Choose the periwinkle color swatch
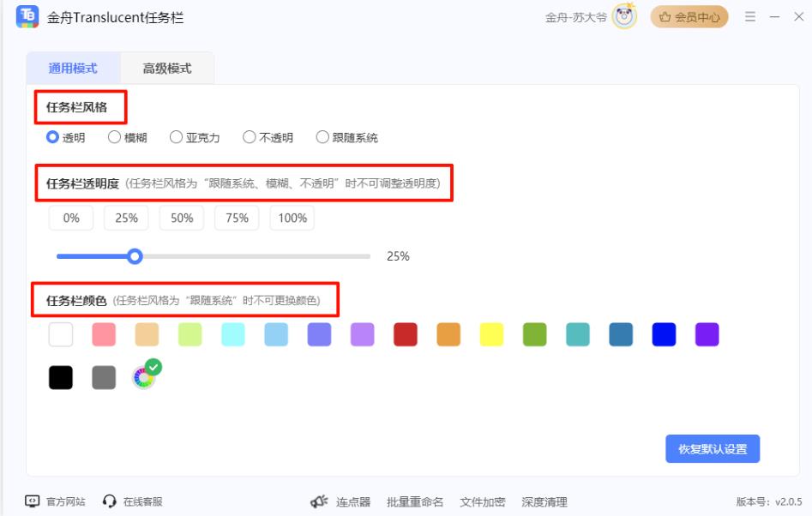The height and width of the screenshot is (516, 812). click(319, 334)
